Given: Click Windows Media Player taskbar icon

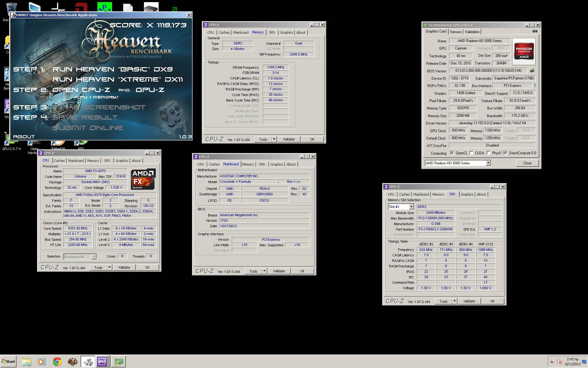Looking at the screenshot, I should pos(41,362).
